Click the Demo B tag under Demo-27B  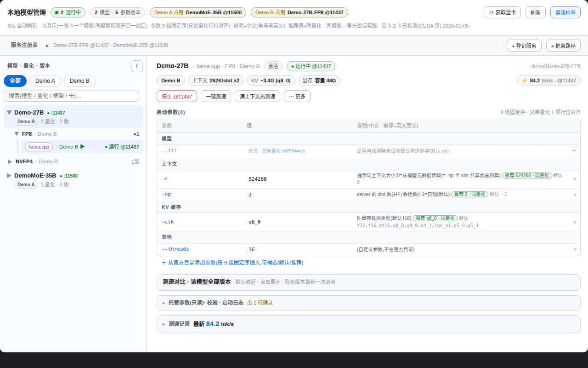tap(26, 122)
